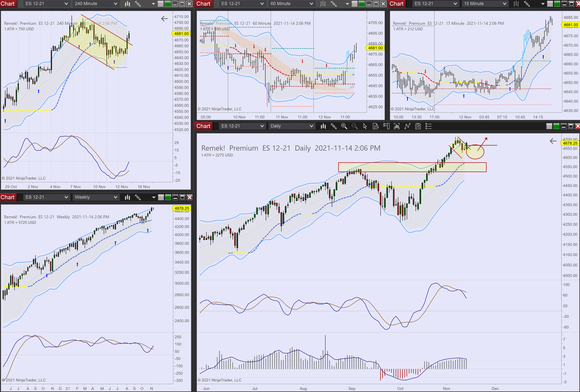Activate the Zoom Out tool on the Daily chart
Viewport: 580px width, 392px height.
click(x=355, y=126)
